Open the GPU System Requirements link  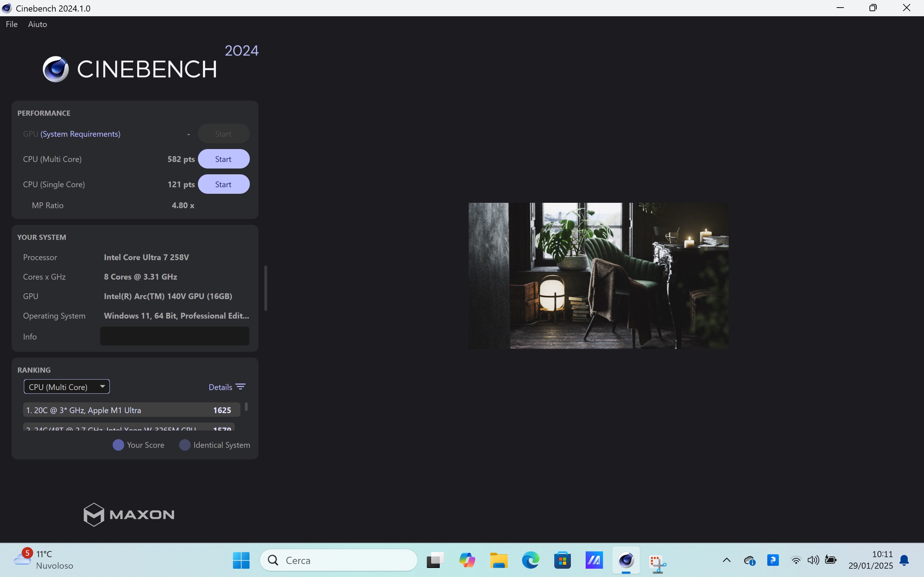[80, 134]
